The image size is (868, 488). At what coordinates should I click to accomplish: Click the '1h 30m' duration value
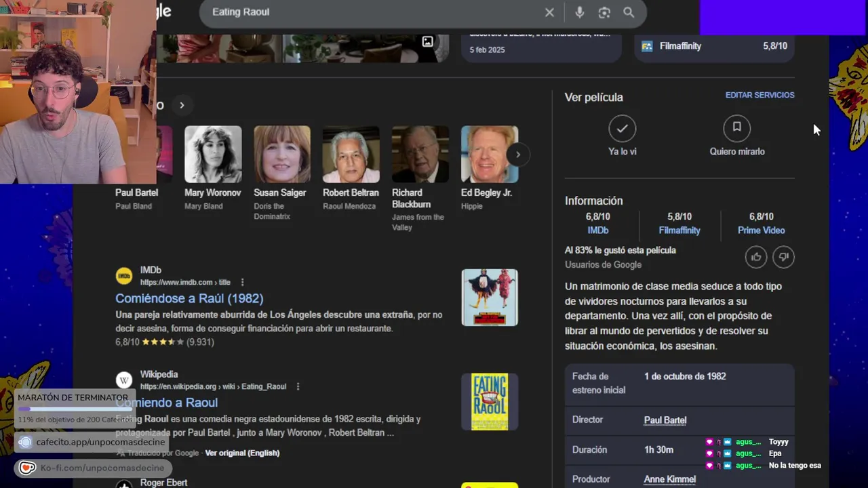coord(658,449)
